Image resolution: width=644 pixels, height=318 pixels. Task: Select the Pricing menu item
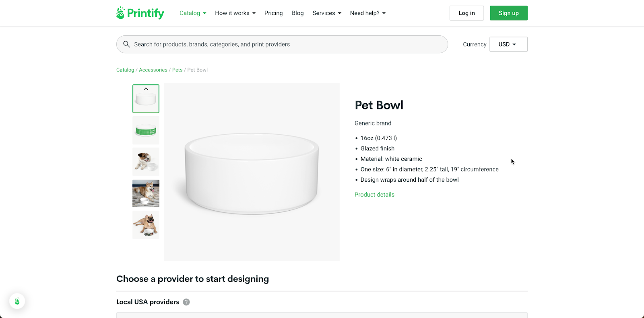(x=273, y=13)
